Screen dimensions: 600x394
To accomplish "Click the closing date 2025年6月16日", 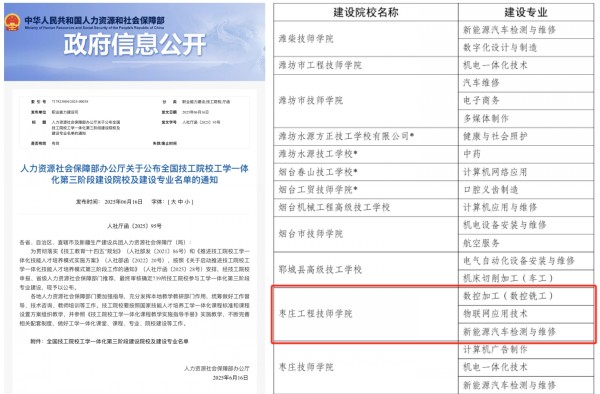I will 231,378.
